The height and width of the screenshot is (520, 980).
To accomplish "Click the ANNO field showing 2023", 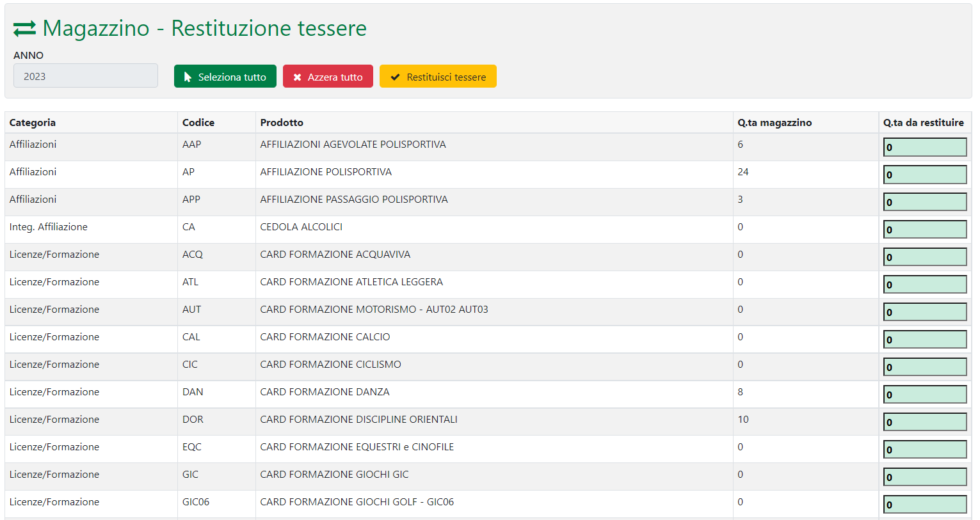I will coord(85,76).
